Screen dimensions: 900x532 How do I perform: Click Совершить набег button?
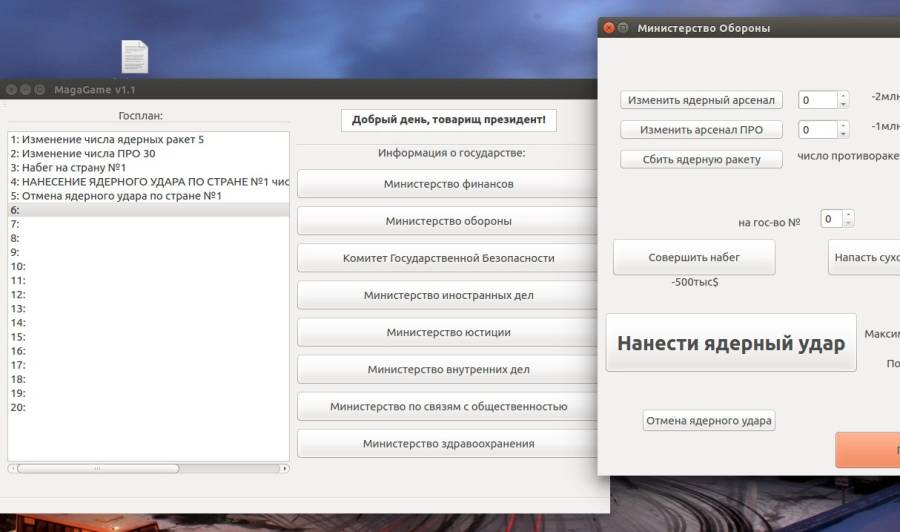coord(694,257)
